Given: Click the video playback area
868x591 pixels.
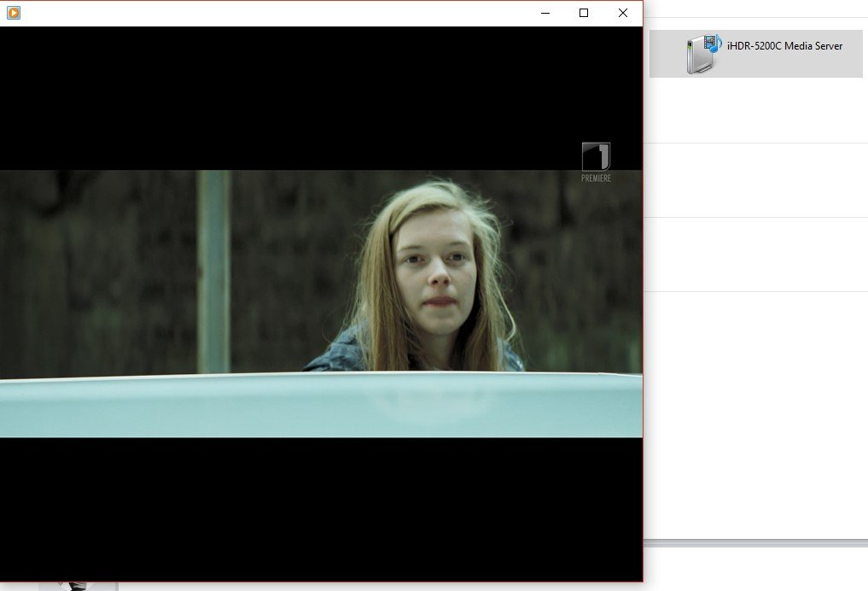Looking at the screenshot, I should tap(321, 303).
